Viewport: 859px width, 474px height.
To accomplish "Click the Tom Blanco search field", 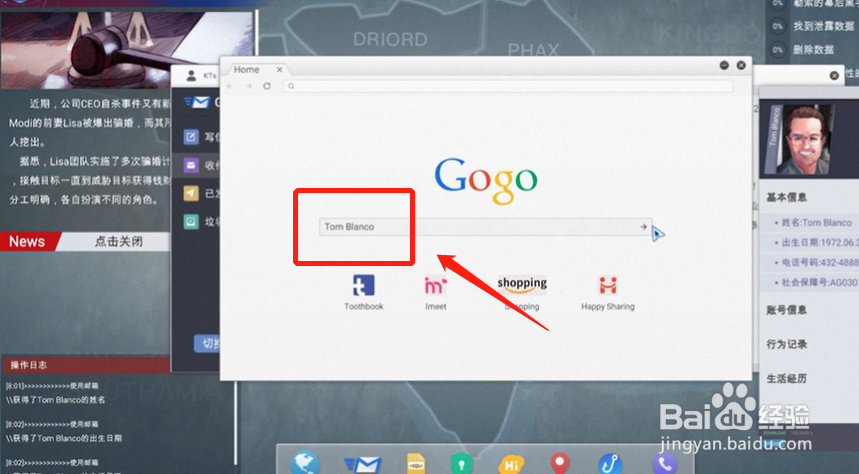I will (x=485, y=226).
